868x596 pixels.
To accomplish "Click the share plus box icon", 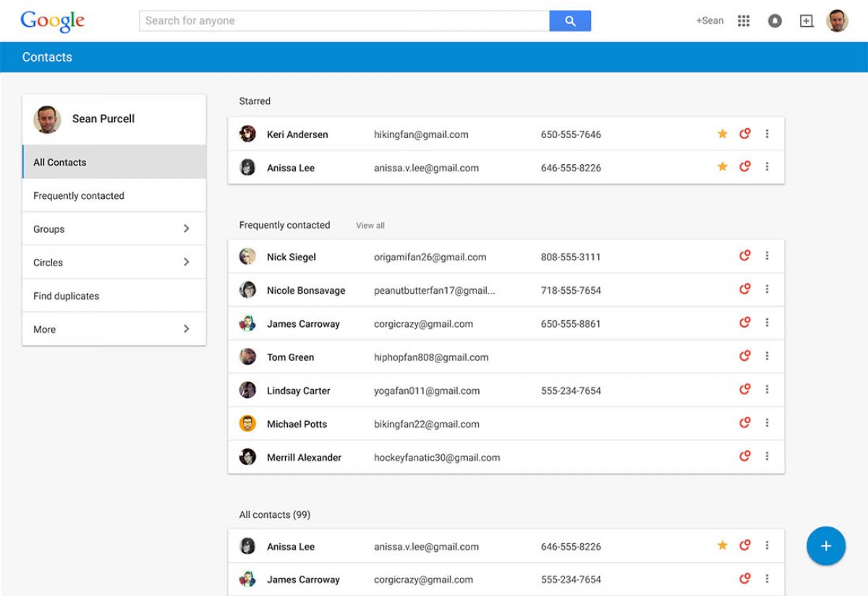I will [806, 21].
